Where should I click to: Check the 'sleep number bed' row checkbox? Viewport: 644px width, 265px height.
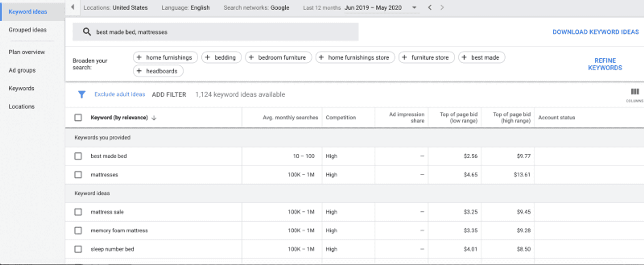(78, 249)
